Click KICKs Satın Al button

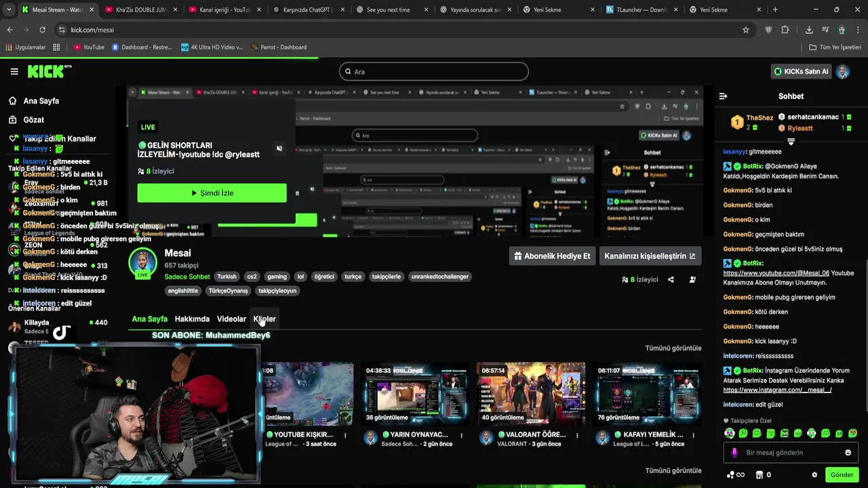(x=801, y=71)
